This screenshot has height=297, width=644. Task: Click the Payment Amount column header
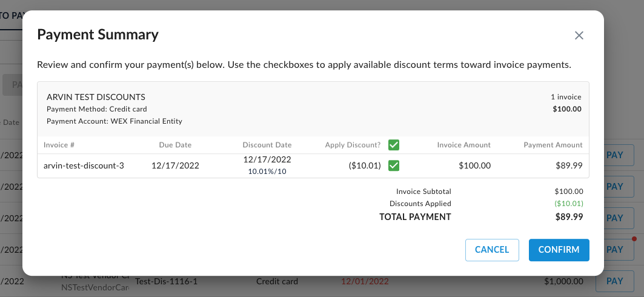[553, 145]
